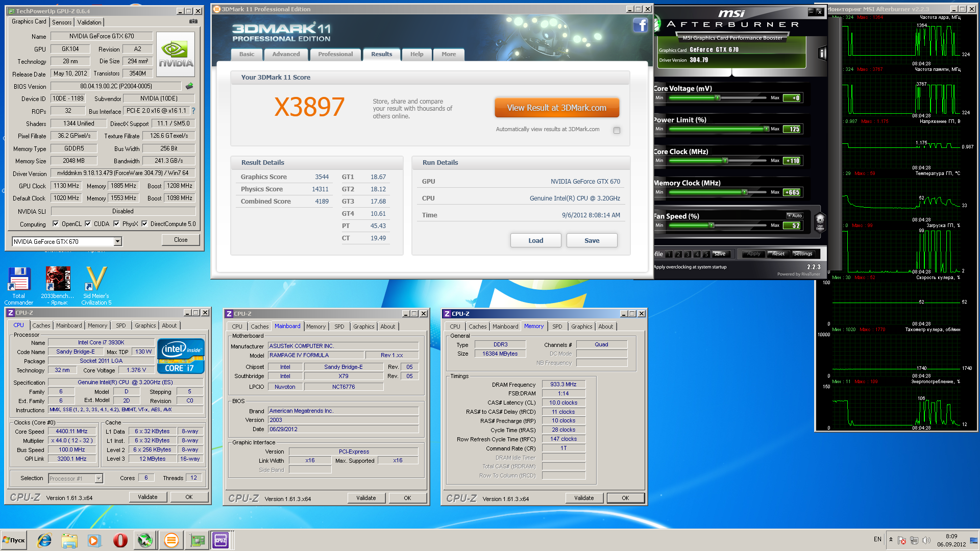Click Validate in CPU-Z Mainboard window
Image resolution: width=980 pixels, height=551 pixels.
tap(366, 498)
